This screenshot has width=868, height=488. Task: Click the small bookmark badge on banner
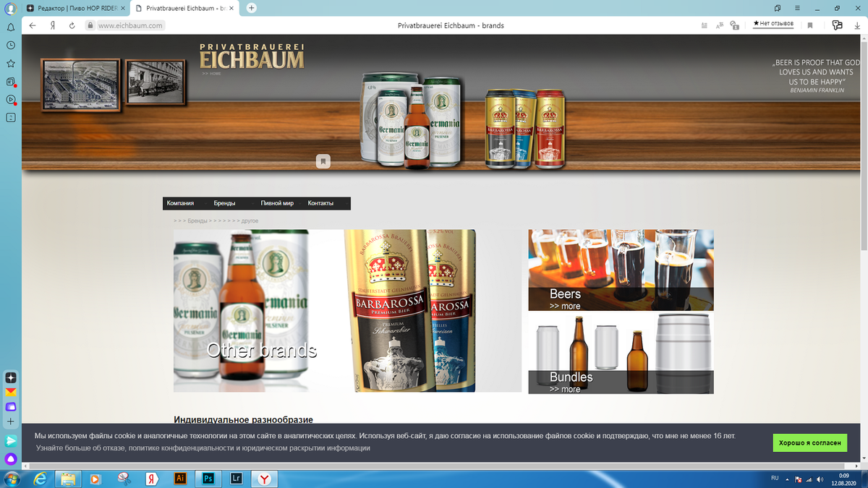(x=323, y=161)
